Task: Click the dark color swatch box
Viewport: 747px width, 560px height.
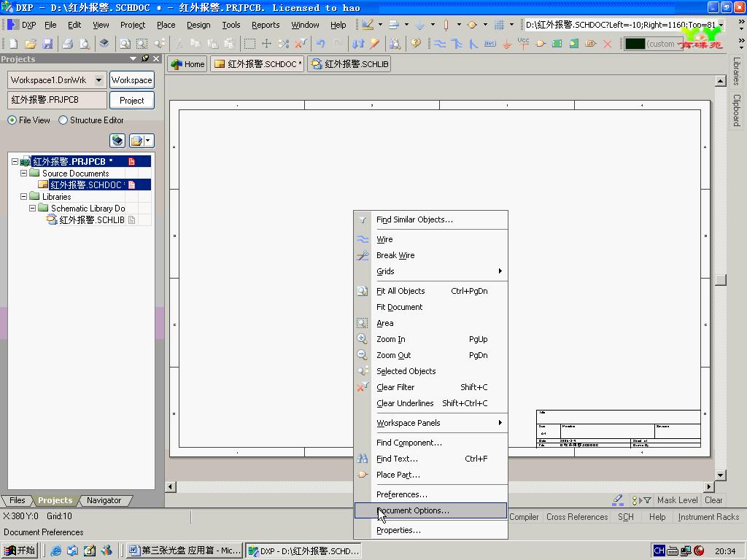Action: (635, 44)
